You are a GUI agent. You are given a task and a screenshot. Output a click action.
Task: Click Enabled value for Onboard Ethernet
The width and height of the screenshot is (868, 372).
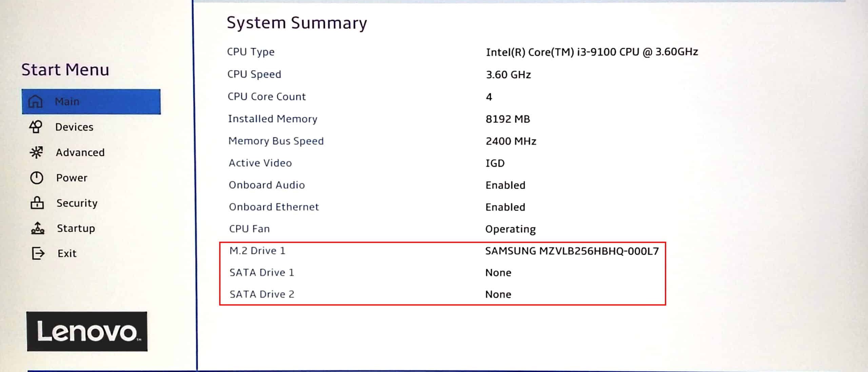[x=506, y=207]
